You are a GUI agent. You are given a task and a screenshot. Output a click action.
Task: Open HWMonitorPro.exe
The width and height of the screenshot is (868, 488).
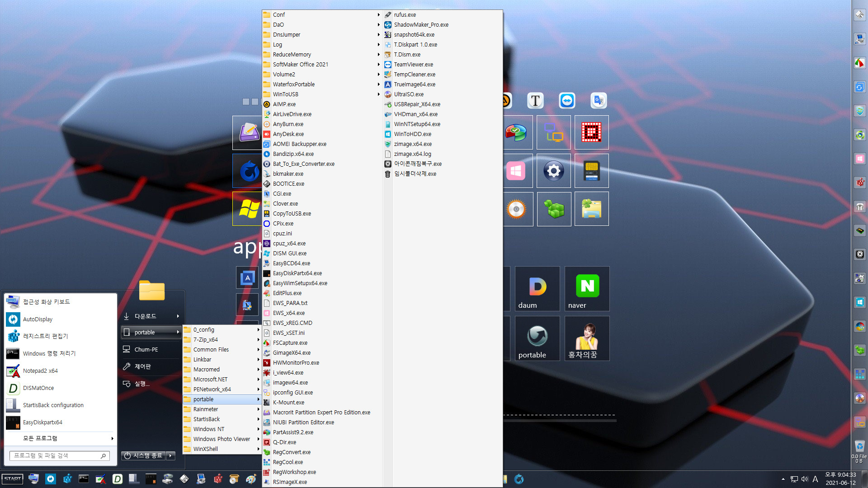[x=322, y=363]
